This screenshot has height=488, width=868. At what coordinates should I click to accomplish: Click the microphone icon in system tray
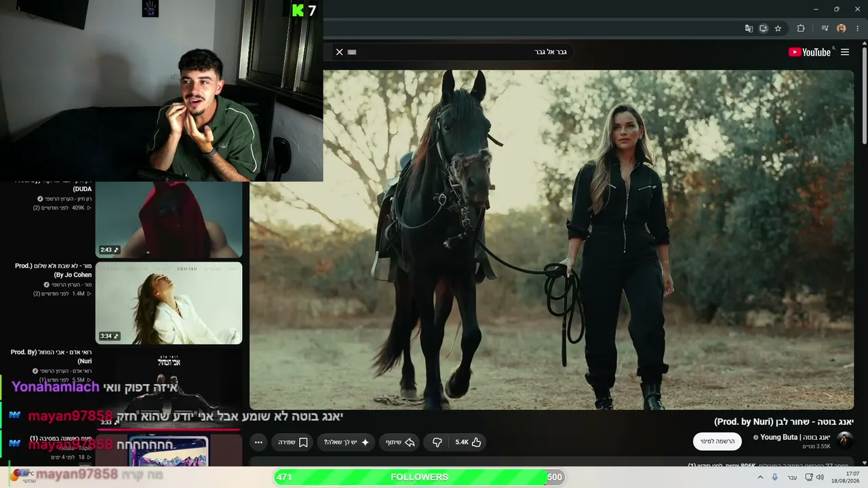point(775,477)
